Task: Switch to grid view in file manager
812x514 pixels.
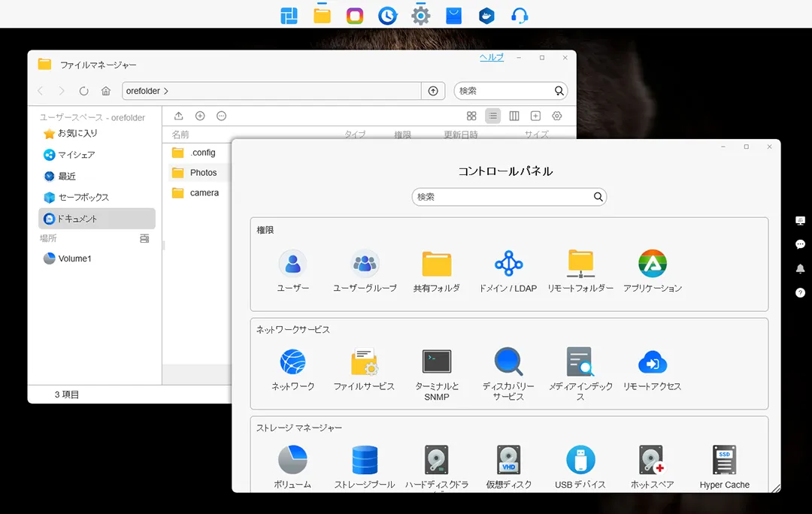Action: pyautogui.click(x=471, y=116)
